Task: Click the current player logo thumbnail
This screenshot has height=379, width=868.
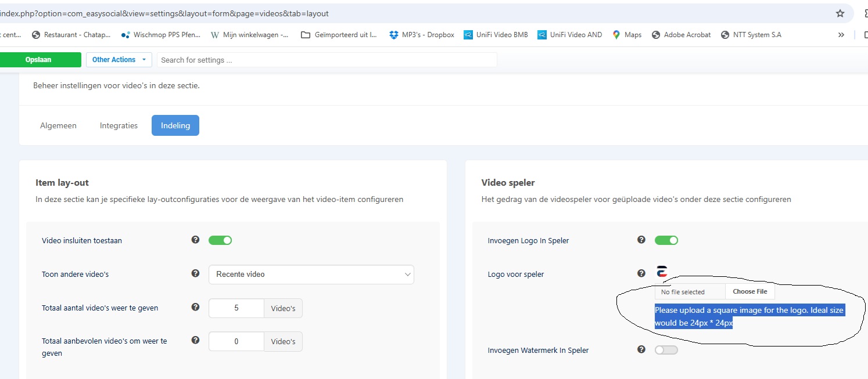Action: (661, 271)
